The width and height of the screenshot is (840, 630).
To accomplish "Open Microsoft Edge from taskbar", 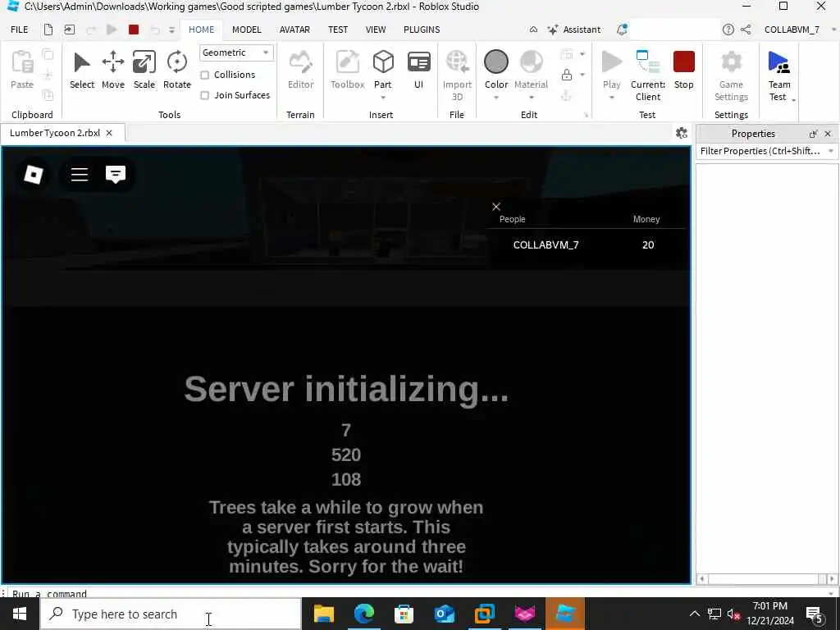I will point(363,614).
